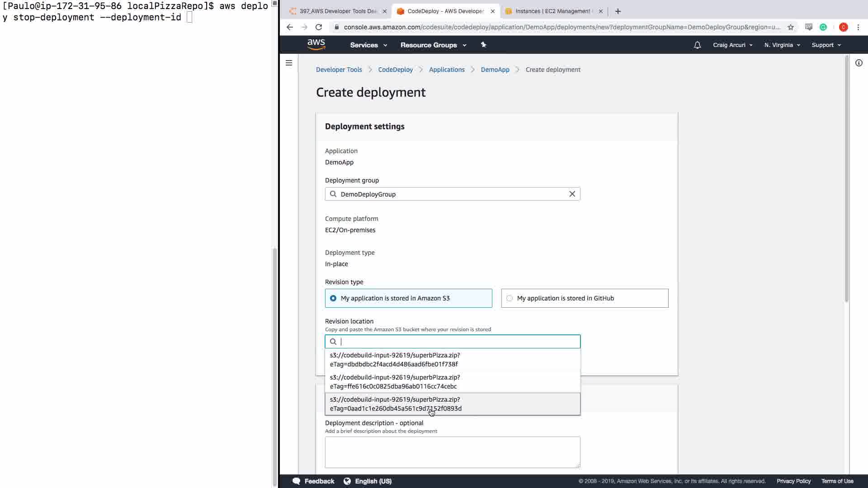Click the page vertical scrollbar
The image size is (868, 488).
846,181
